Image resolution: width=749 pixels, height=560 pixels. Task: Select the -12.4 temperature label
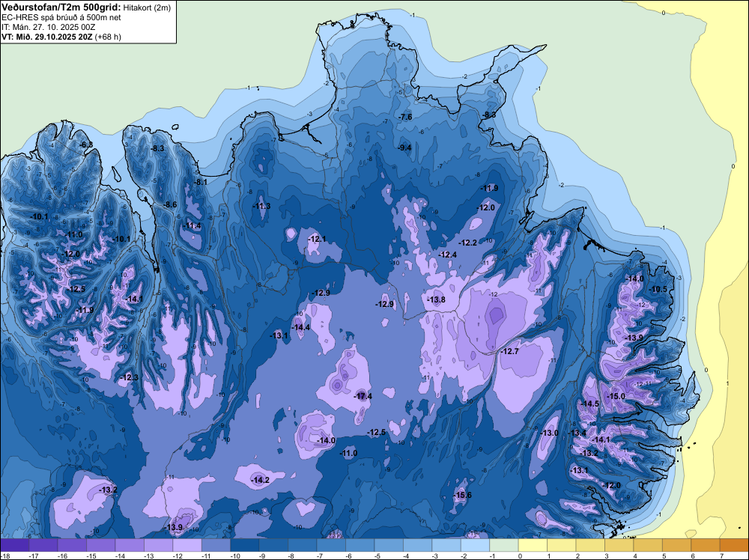click(448, 255)
